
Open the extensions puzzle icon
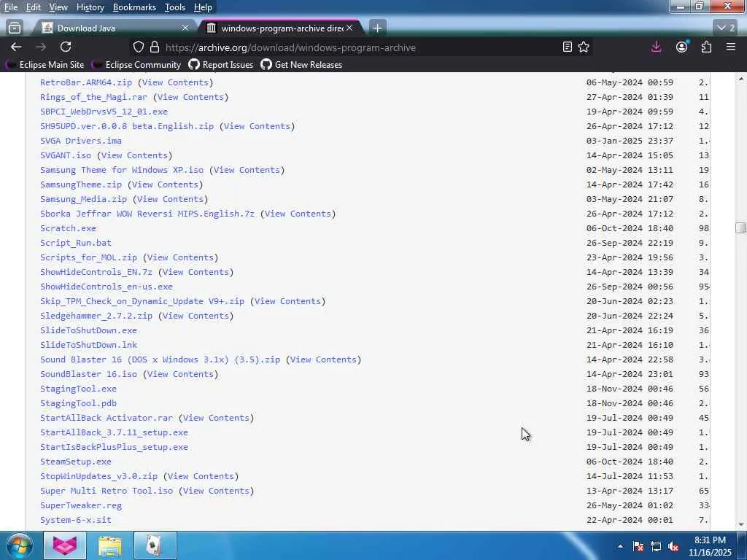click(x=706, y=47)
